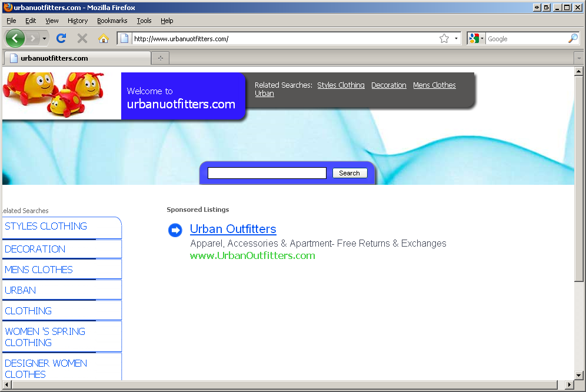Select DESIGNER WOMEN CLOTHES sidebar link

[x=45, y=369]
